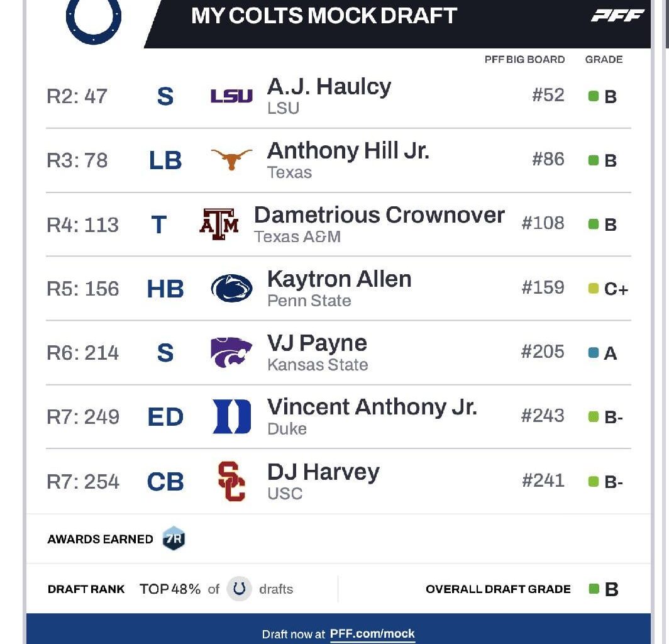Click the LSU logo next to A.J. Haulcy
Screen dimensions: 669x644
point(231,95)
